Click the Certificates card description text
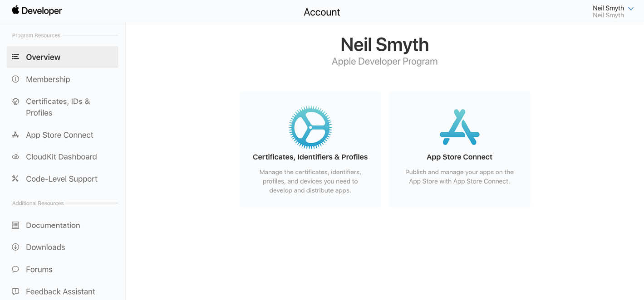 310,181
